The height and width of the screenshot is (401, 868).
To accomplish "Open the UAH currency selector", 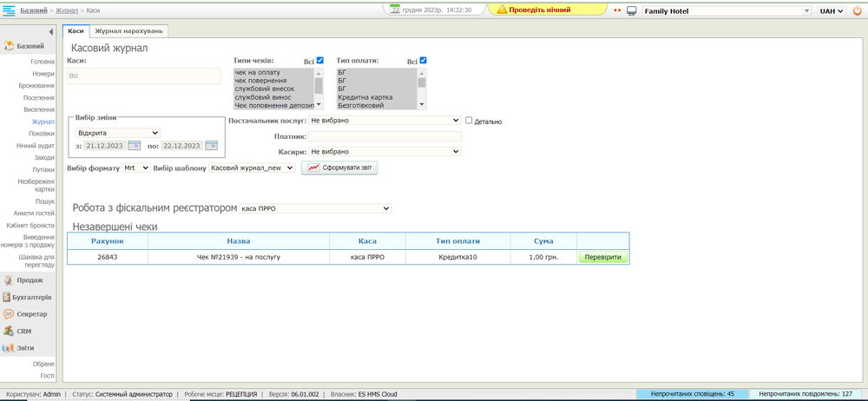I will point(831,10).
